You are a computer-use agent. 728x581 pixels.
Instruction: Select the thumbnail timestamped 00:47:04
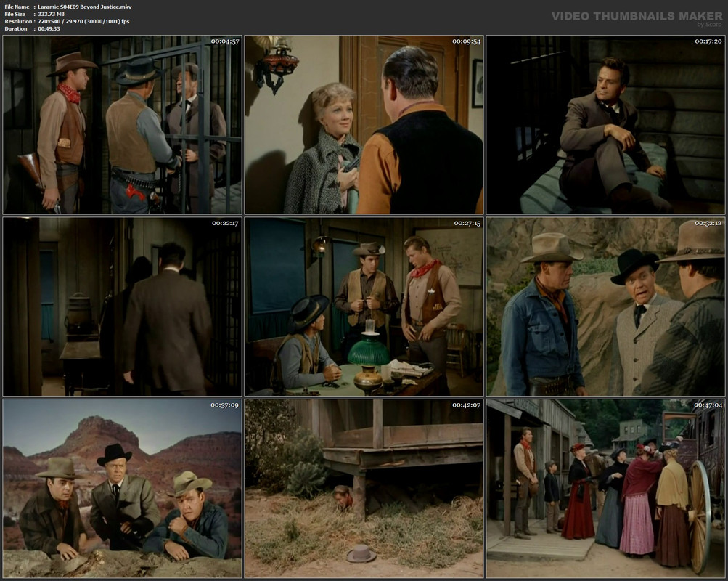click(606, 489)
